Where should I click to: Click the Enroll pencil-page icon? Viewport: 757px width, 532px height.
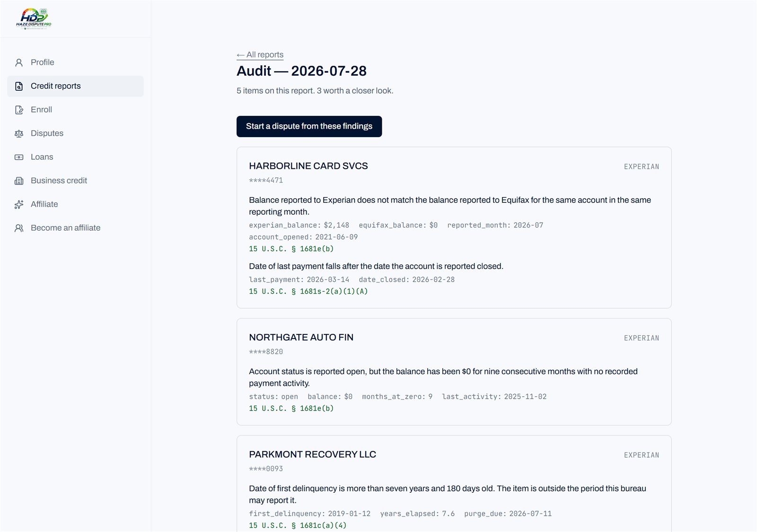(19, 110)
